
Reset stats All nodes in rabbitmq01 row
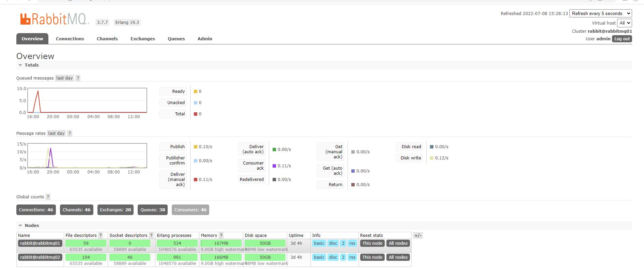pos(398,243)
